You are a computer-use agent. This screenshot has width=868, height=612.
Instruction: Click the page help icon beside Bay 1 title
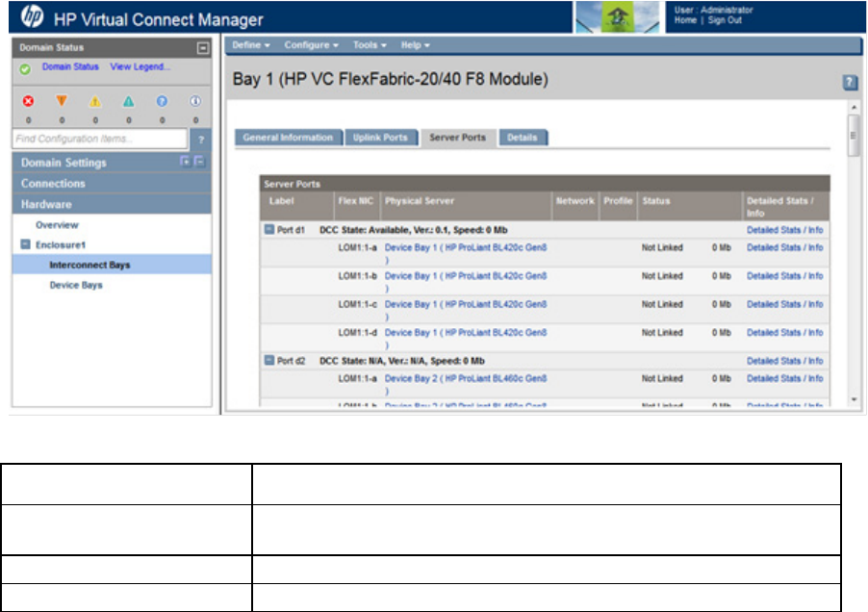click(850, 83)
